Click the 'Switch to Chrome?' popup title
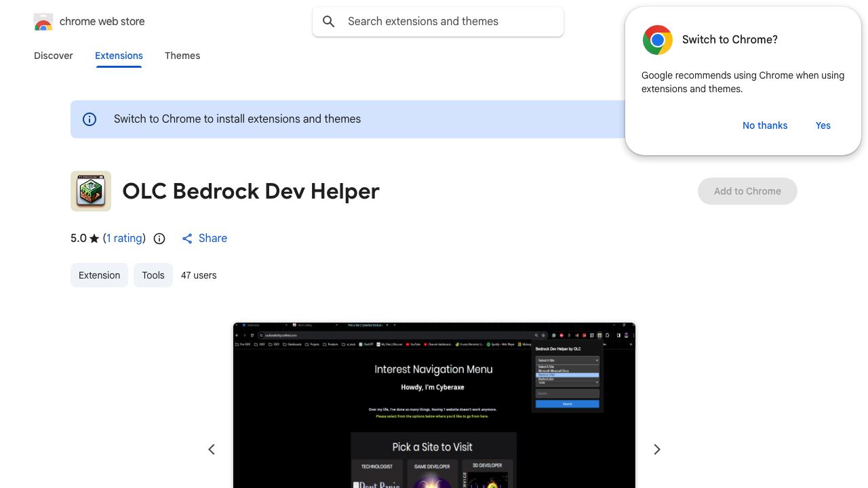 coord(730,40)
